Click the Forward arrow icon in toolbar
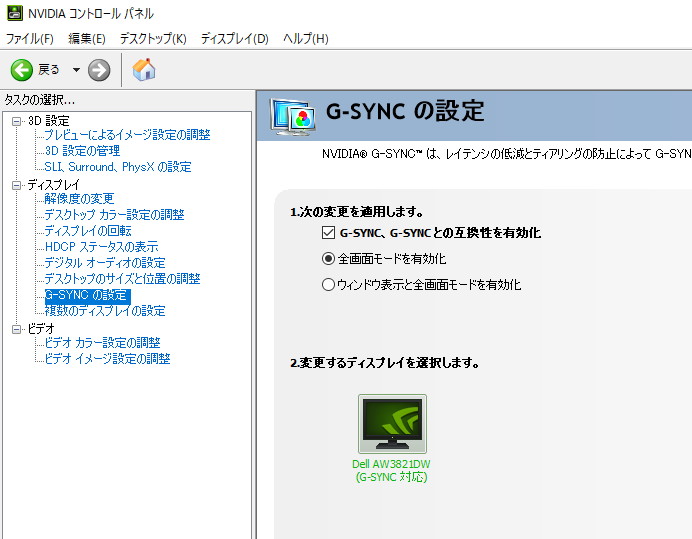Image resolution: width=692 pixels, height=539 pixels. click(x=99, y=69)
